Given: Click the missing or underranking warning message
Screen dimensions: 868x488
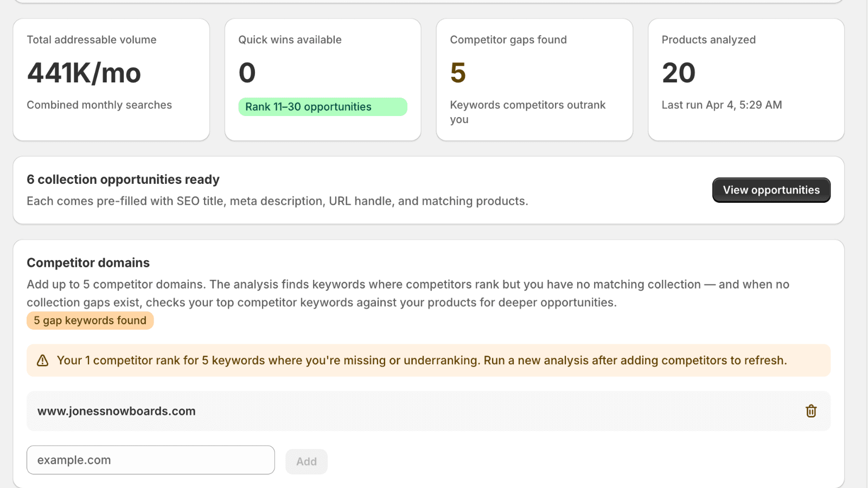Looking at the screenshot, I should 422,361.
